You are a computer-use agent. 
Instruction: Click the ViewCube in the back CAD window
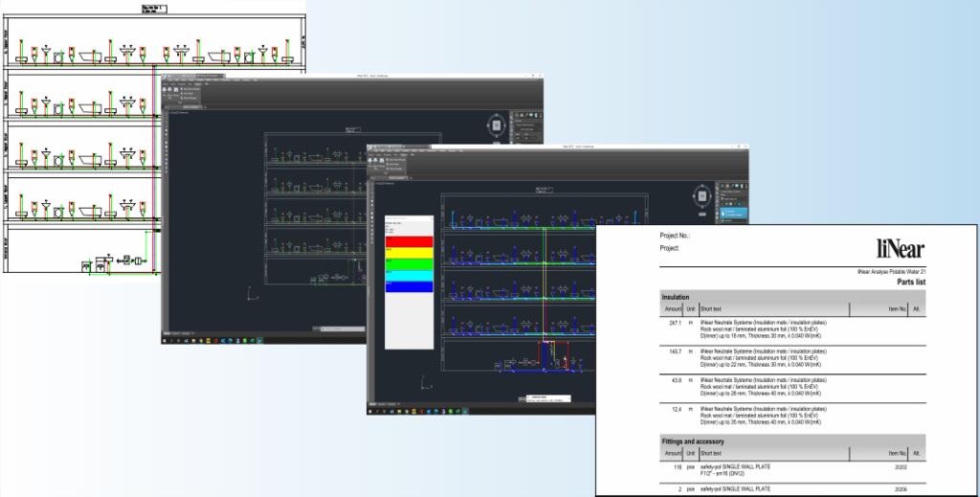coord(498,125)
